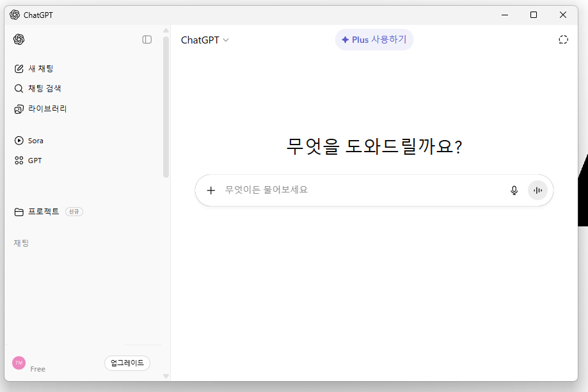Image resolution: width=588 pixels, height=392 pixels.
Task: Open the 프로젝트 projects section
Action: click(x=36, y=212)
